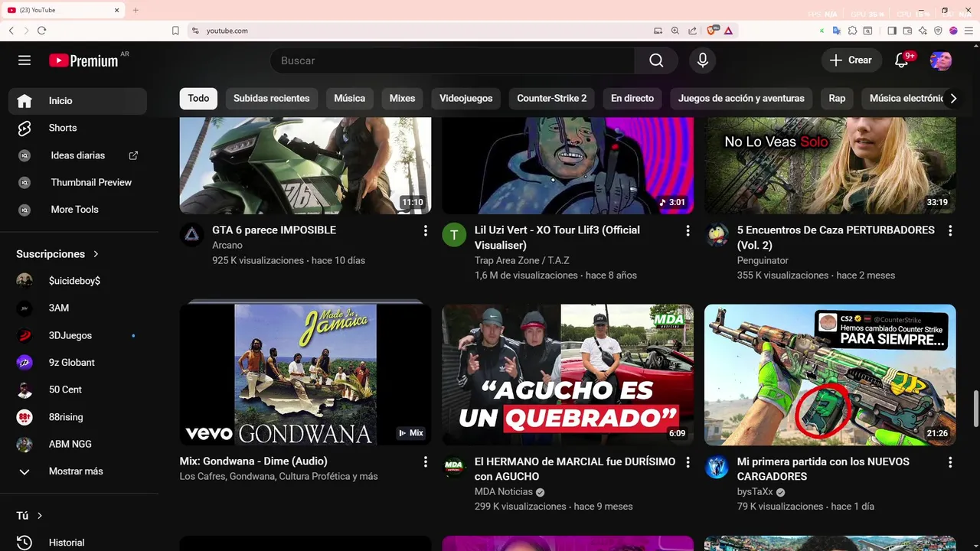
Task: Play the AGUCHO ES UN QUEBRADO thumbnail
Action: coord(568,375)
